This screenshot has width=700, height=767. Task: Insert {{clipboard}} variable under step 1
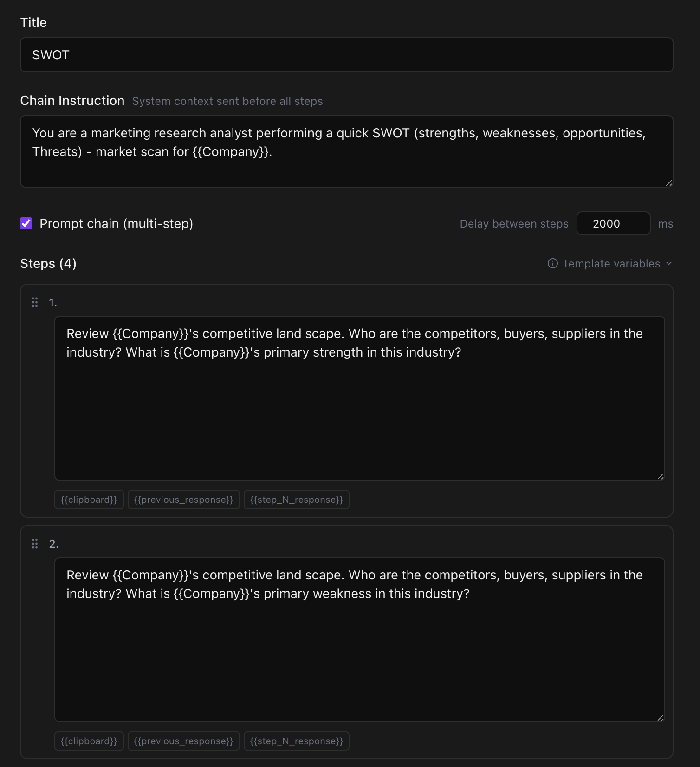pos(89,500)
